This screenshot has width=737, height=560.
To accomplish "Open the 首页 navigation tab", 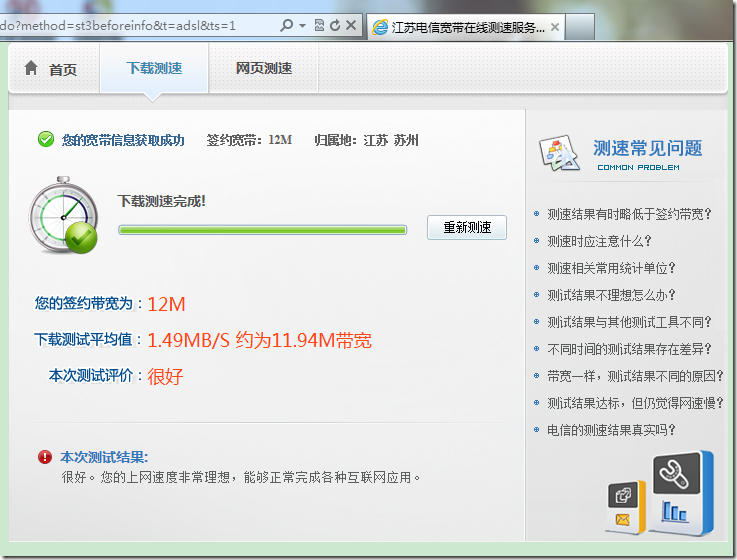I will (x=54, y=69).
